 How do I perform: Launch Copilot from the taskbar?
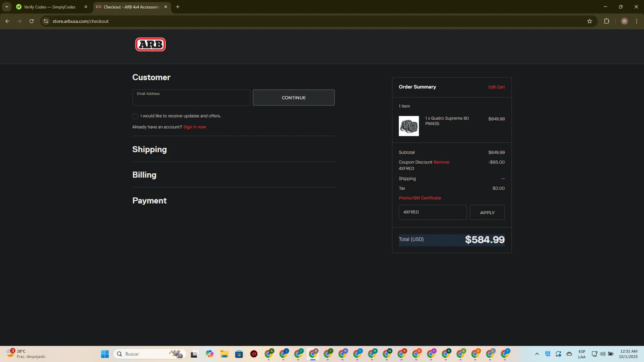point(210,354)
